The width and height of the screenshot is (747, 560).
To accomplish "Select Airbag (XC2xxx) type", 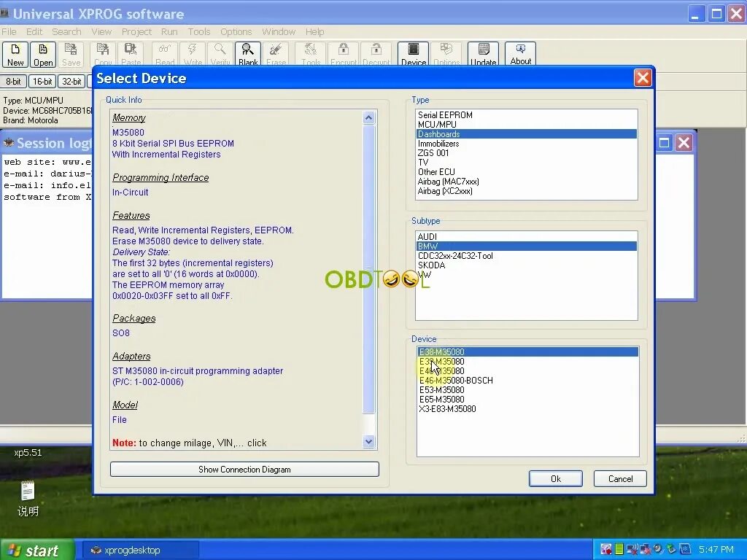I will (x=527, y=191).
